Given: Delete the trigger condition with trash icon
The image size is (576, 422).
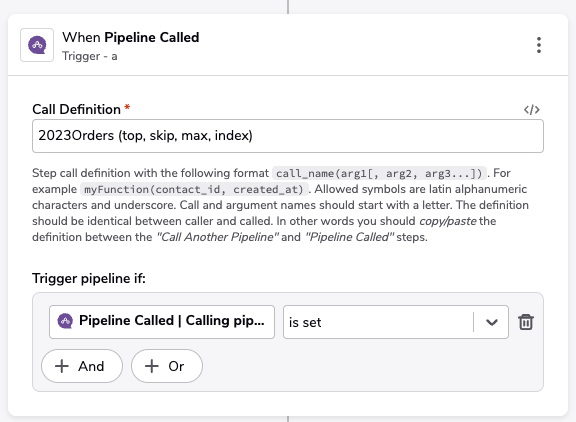Looking at the screenshot, I should tap(526, 322).
